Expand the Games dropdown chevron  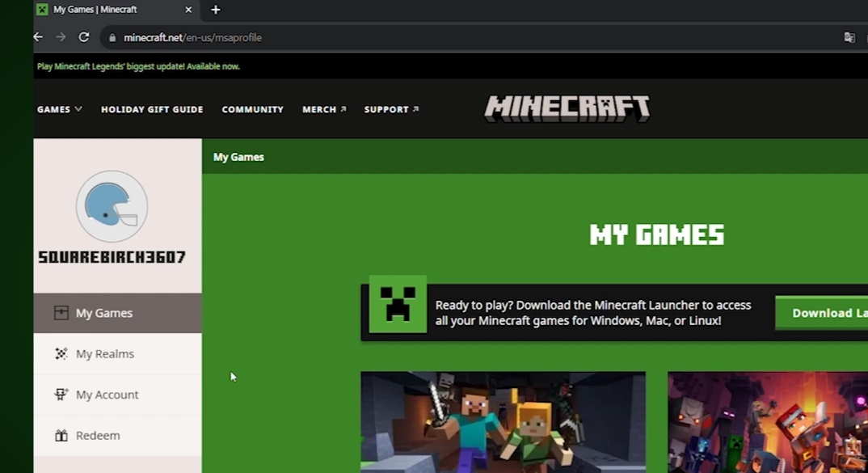78,109
